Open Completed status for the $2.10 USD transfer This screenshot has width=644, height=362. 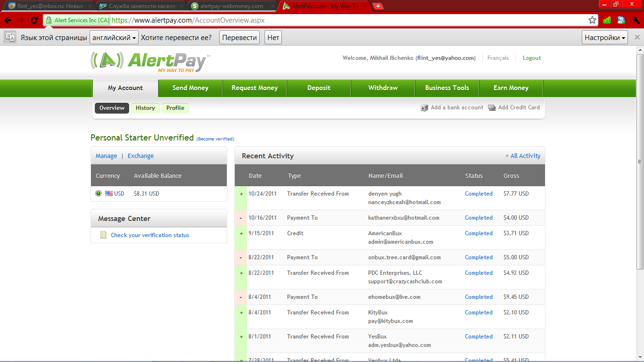click(x=479, y=313)
